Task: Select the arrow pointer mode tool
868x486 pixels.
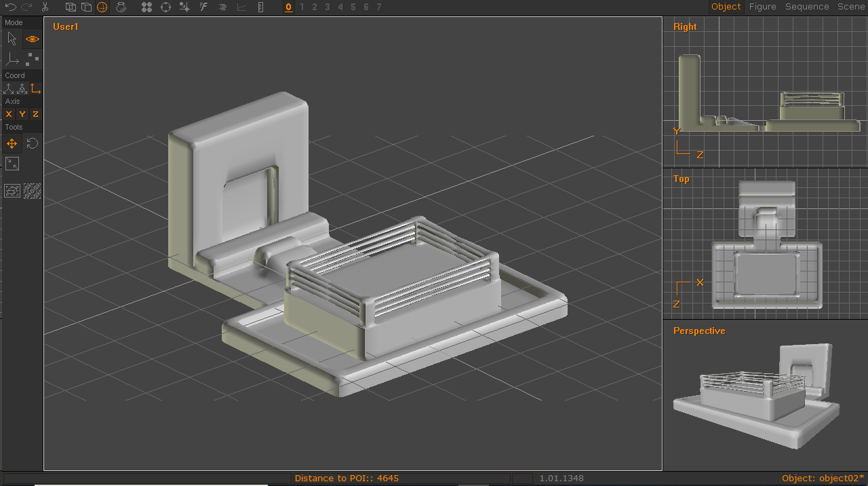Action: pos(12,39)
